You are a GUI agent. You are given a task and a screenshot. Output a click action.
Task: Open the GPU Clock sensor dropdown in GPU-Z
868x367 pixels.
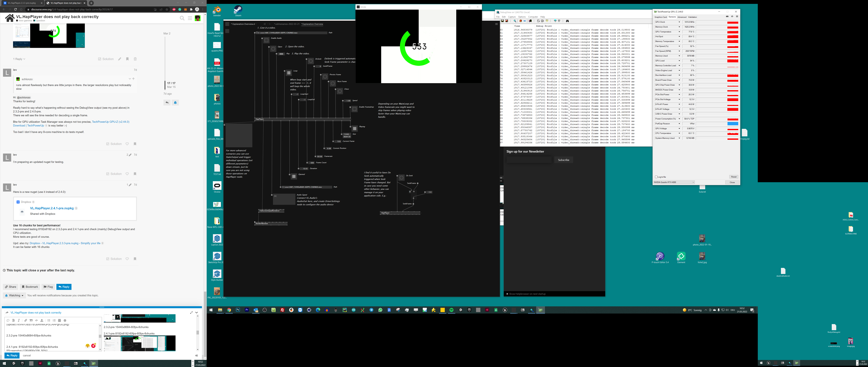pos(679,22)
